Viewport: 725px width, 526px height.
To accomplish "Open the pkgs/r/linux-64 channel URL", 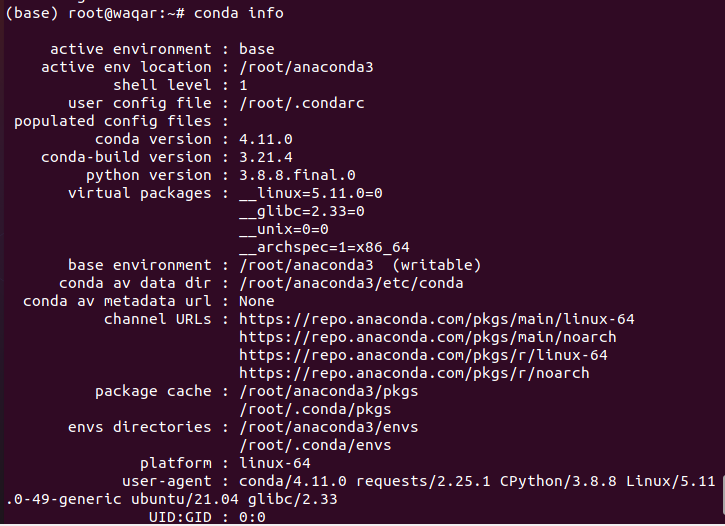I will 423,355.
